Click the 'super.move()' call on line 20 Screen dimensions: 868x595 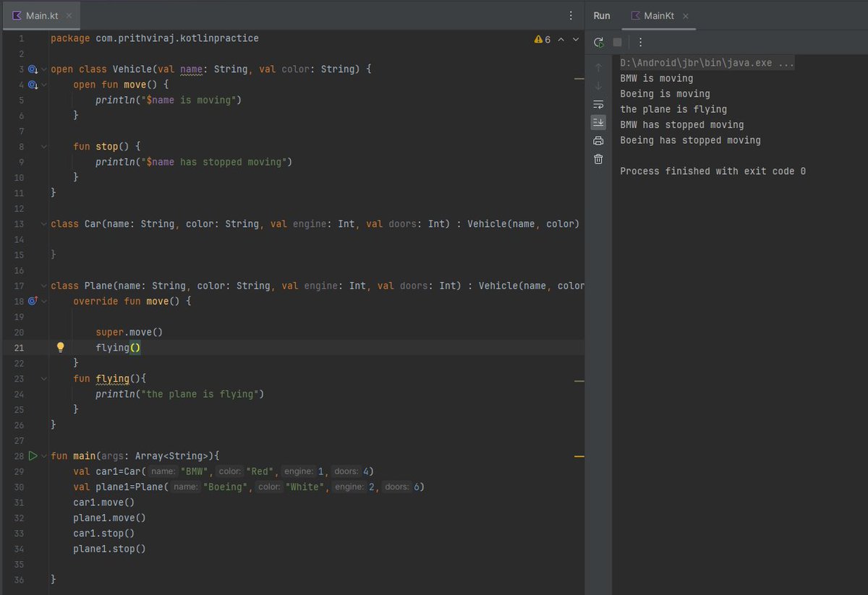click(129, 332)
